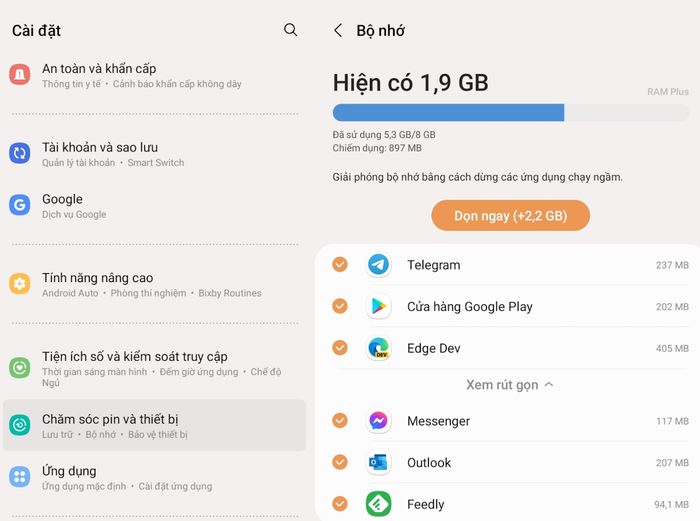This screenshot has width=700, height=521.
Task: Tap the Edge Dev app icon
Action: point(379,348)
